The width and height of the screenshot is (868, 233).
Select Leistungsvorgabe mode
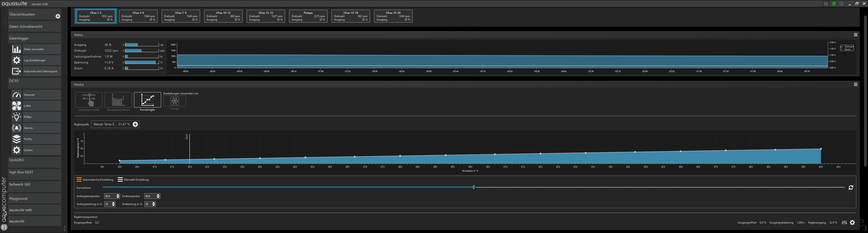(89, 100)
